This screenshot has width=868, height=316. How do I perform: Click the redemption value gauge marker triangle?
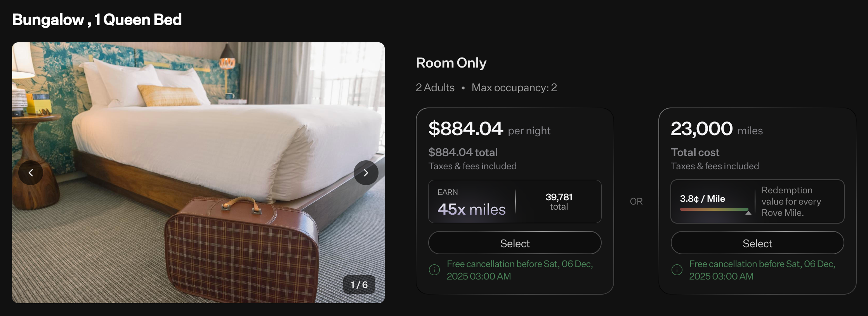pyautogui.click(x=748, y=213)
